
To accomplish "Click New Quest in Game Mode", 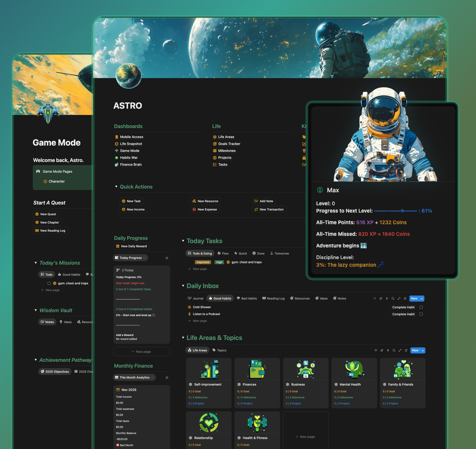I will coord(46,214).
